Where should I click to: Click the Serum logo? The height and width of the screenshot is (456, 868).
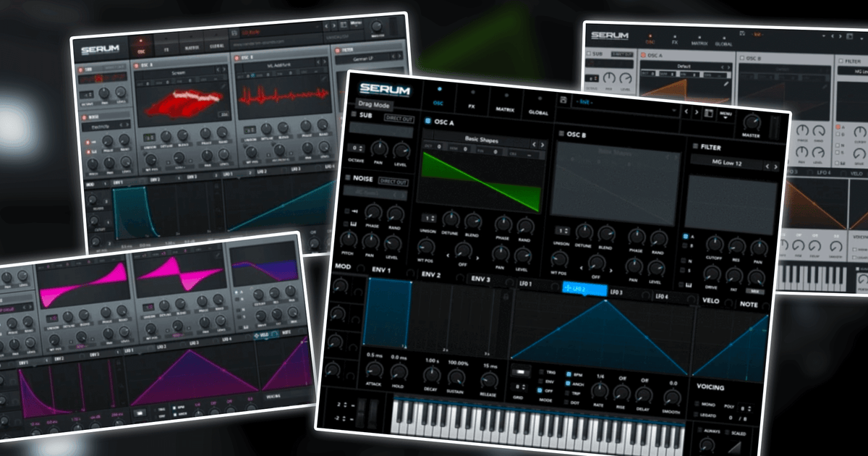click(384, 89)
